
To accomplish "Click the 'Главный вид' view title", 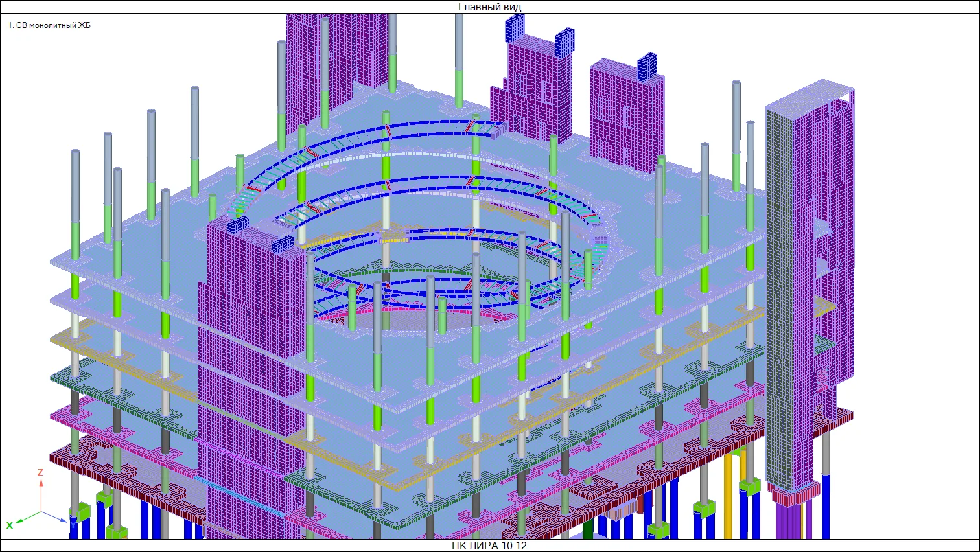I will point(489,6).
